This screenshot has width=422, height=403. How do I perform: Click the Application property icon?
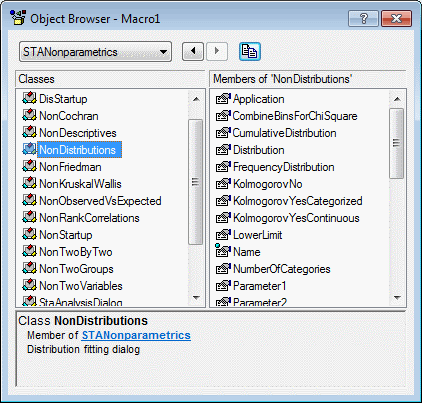pos(223,99)
